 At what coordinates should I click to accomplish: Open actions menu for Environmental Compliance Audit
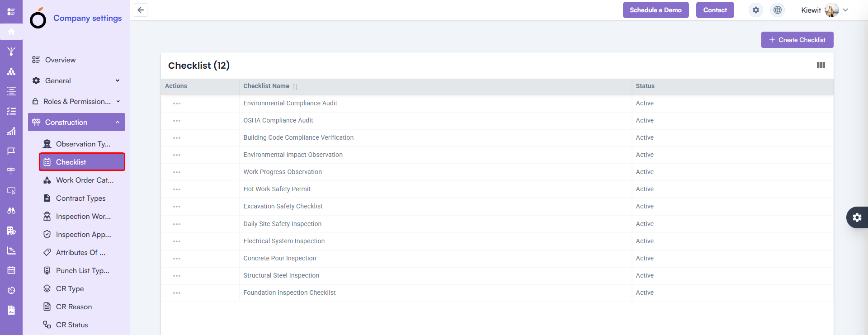point(177,104)
